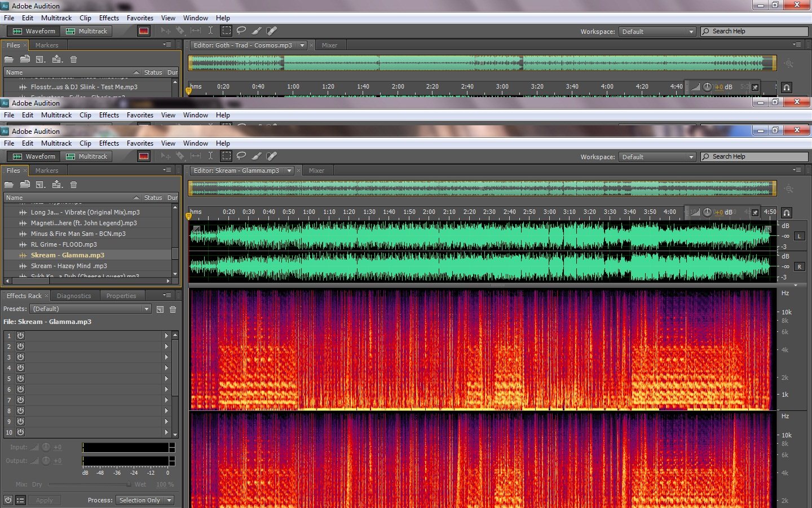
Task: Sort by Name column header in Skream Files panel
Action: click(72, 198)
